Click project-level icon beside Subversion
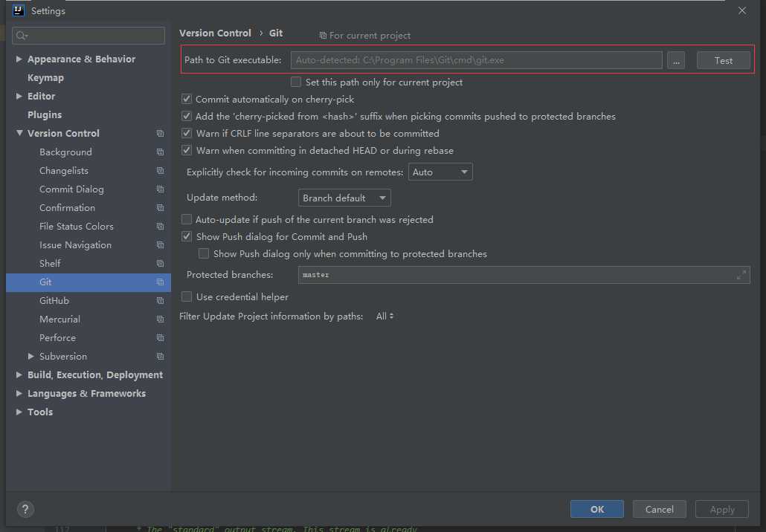This screenshot has width=766, height=532. pyautogui.click(x=160, y=357)
